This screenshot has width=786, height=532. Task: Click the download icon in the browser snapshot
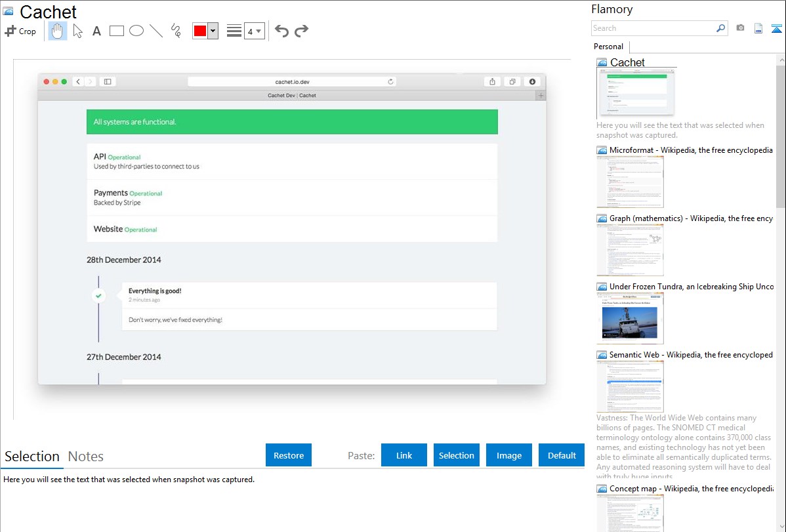(532, 81)
